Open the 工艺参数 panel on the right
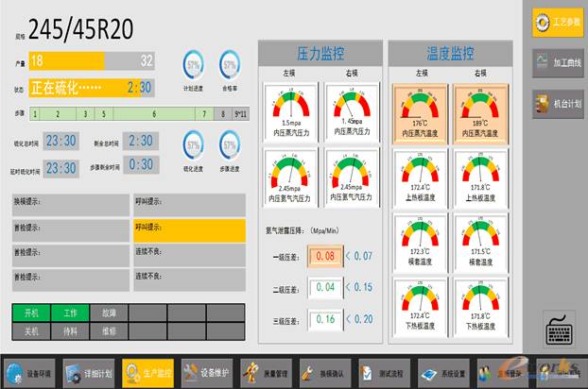 (x=557, y=22)
